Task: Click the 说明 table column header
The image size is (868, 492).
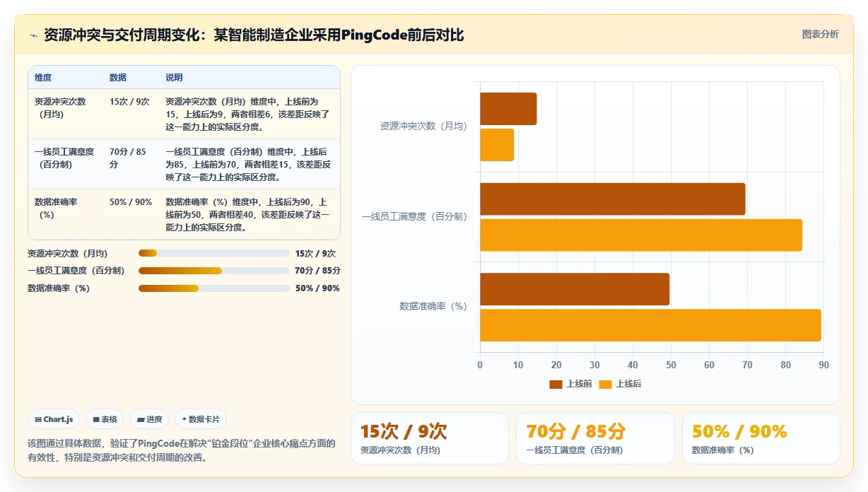Action: [174, 78]
